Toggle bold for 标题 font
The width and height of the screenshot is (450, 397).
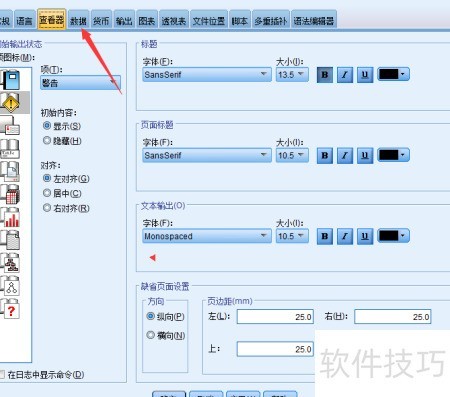pos(325,75)
